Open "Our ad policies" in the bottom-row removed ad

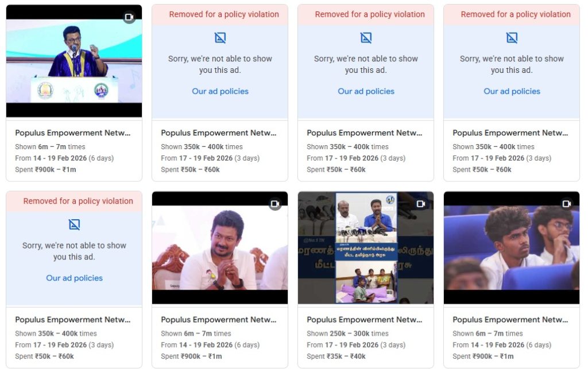[74, 278]
